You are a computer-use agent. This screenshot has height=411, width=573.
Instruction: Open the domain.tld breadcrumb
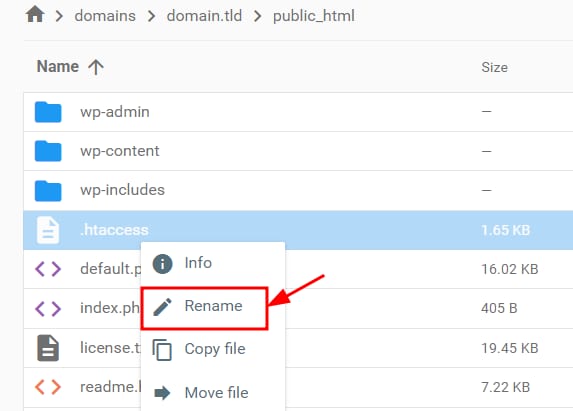tap(204, 16)
